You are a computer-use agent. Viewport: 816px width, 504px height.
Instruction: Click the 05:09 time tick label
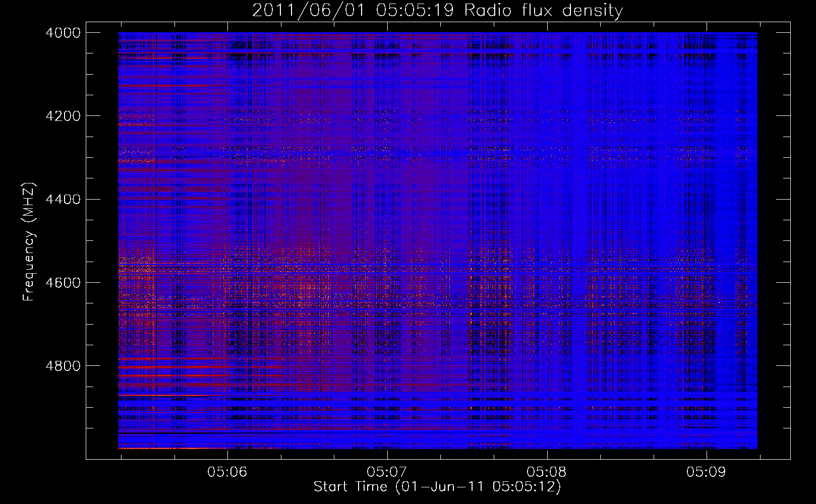click(706, 472)
